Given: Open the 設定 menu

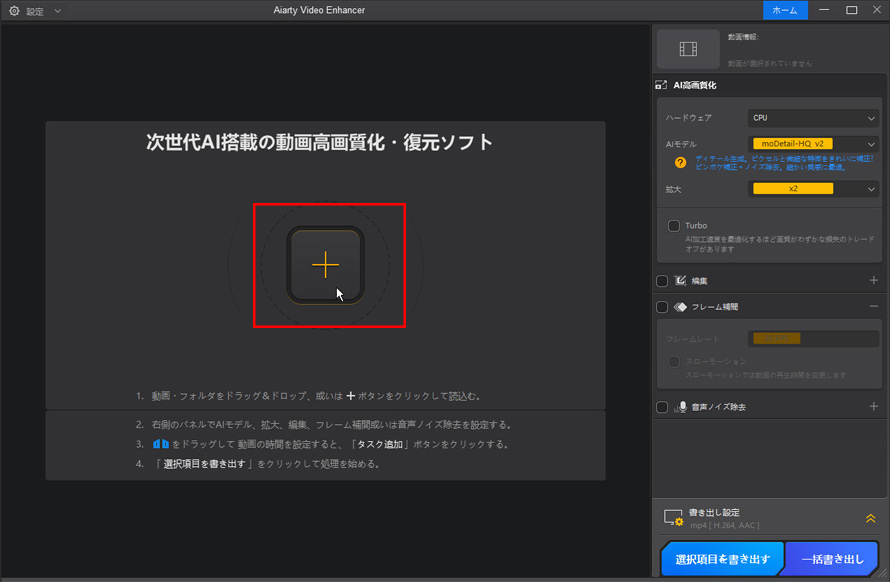Looking at the screenshot, I should click(35, 11).
